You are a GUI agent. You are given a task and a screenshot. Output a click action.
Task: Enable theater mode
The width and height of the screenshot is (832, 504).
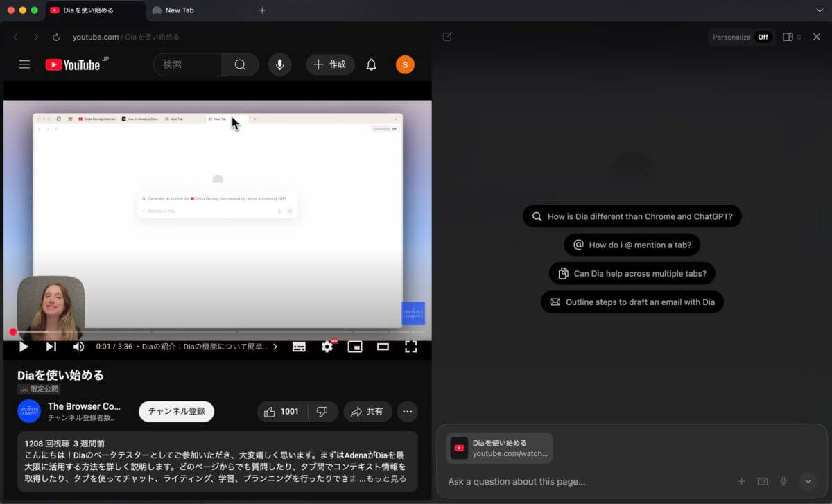(383, 347)
